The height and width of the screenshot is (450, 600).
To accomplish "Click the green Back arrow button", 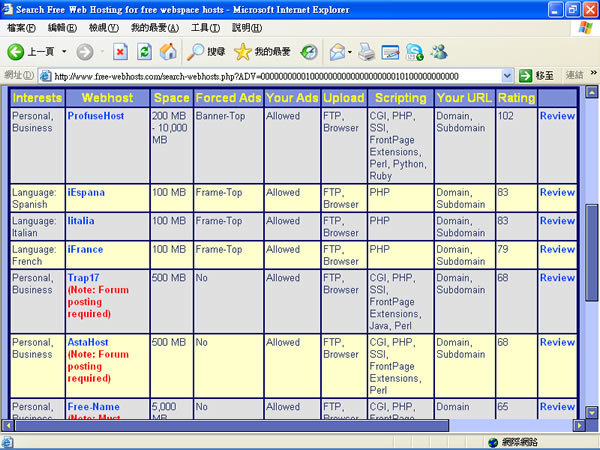I will 16,52.
